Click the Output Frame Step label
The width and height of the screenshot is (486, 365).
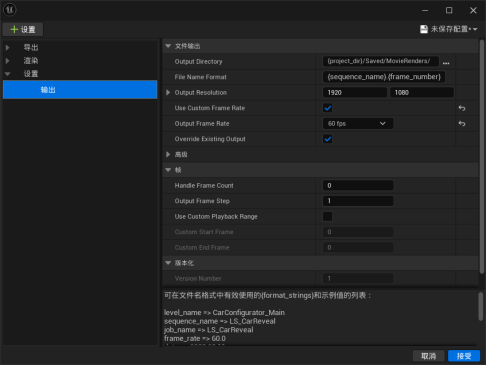202,201
